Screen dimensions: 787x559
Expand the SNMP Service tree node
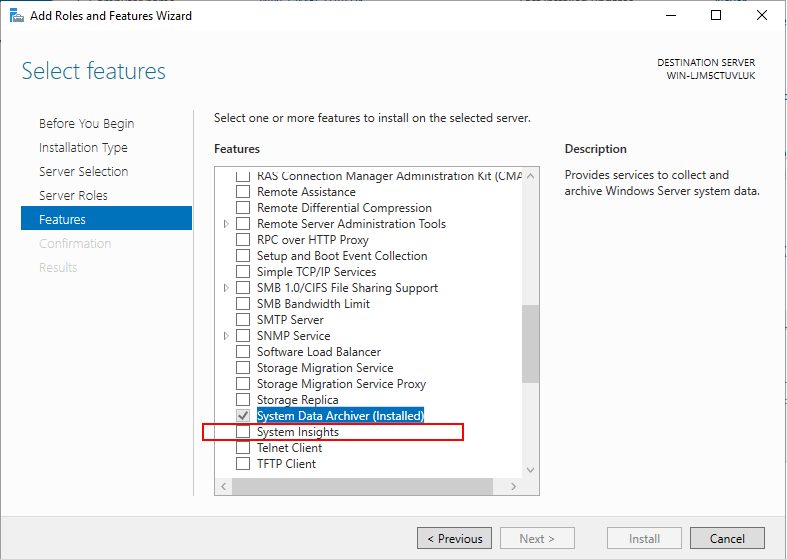tap(226, 336)
